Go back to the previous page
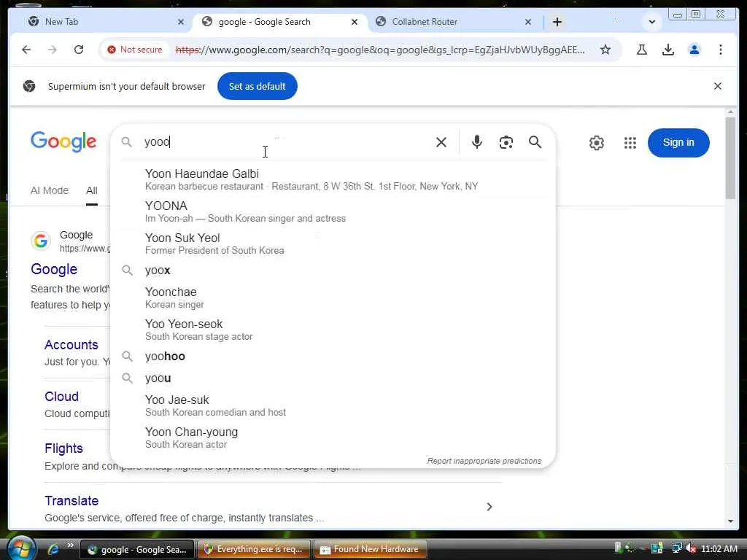Viewport: 747px width, 560px height. tap(26, 50)
